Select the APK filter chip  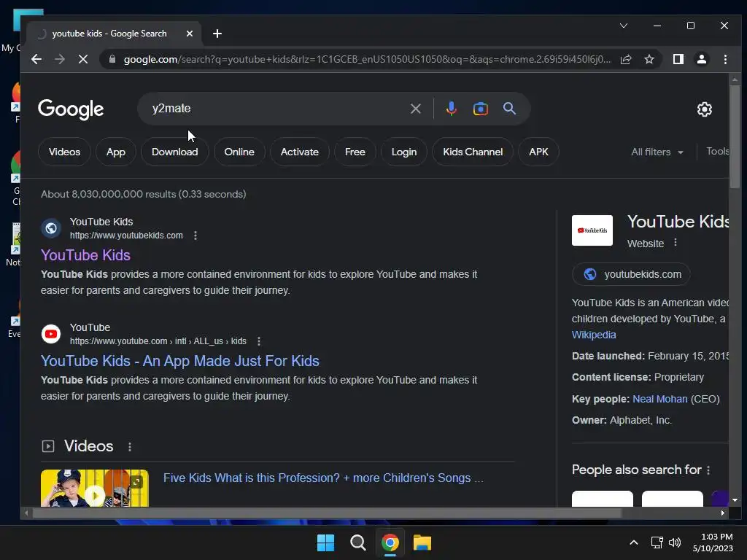(x=538, y=152)
